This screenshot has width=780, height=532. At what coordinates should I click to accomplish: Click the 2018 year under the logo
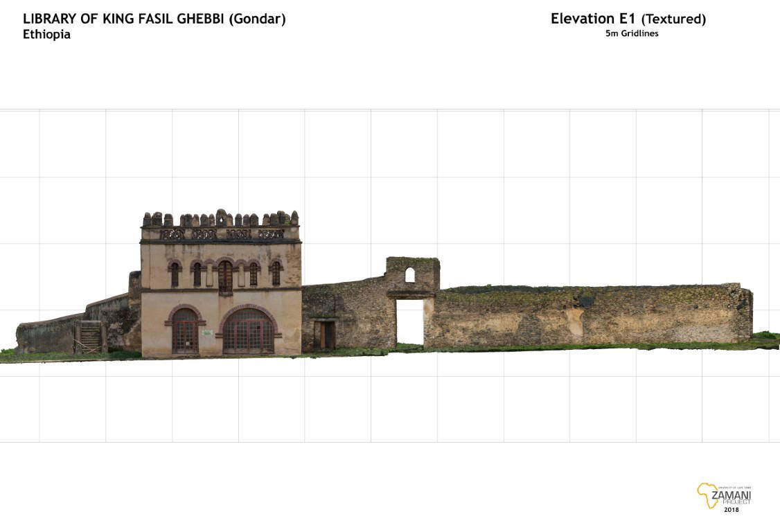click(731, 510)
